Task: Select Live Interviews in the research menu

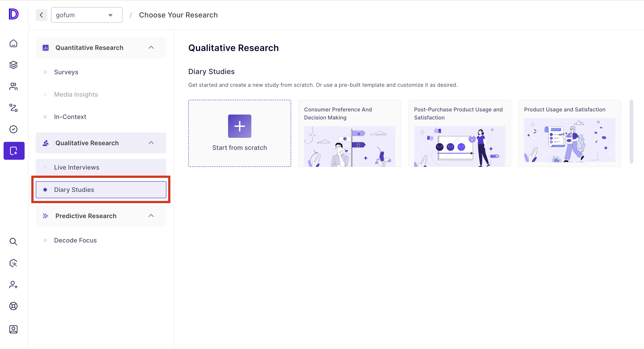Action: (x=101, y=167)
